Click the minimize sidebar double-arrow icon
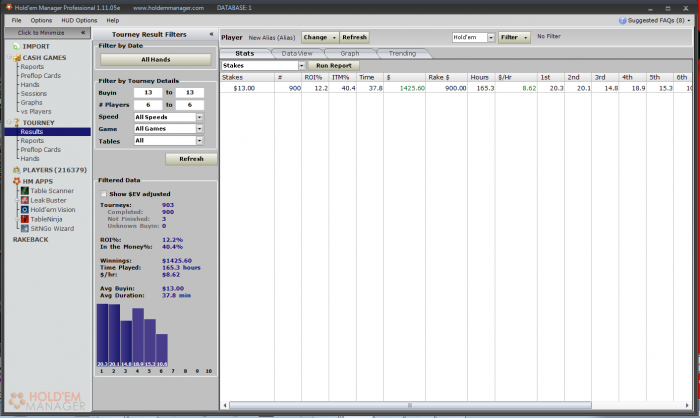Viewport: 700px width, 418px height. [x=83, y=33]
